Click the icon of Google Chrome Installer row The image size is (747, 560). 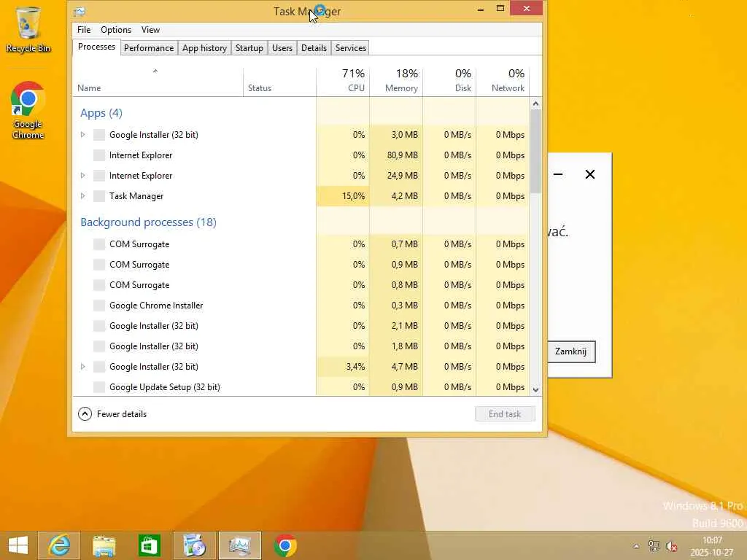pyautogui.click(x=99, y=306)
